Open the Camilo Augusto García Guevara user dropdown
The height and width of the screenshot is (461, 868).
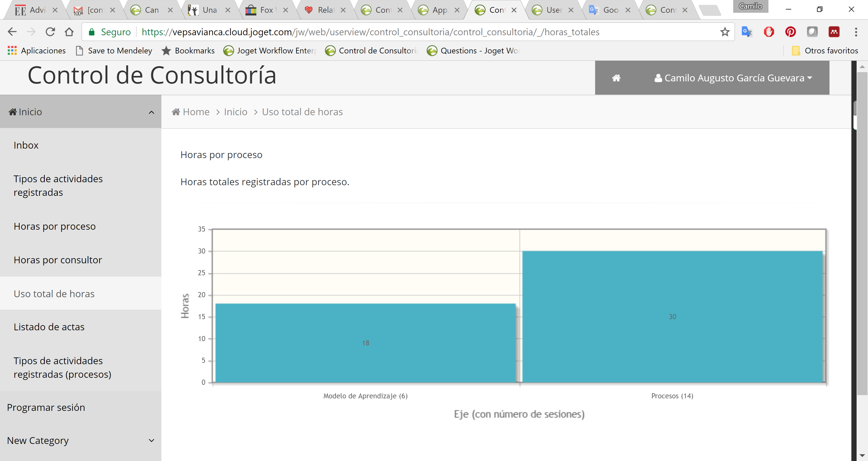(x=733, y=78)
